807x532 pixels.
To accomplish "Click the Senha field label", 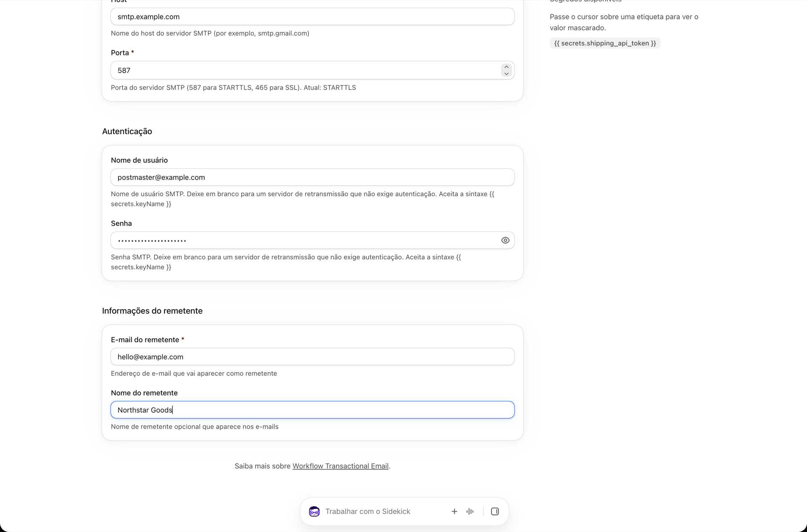I will point(121,224).
